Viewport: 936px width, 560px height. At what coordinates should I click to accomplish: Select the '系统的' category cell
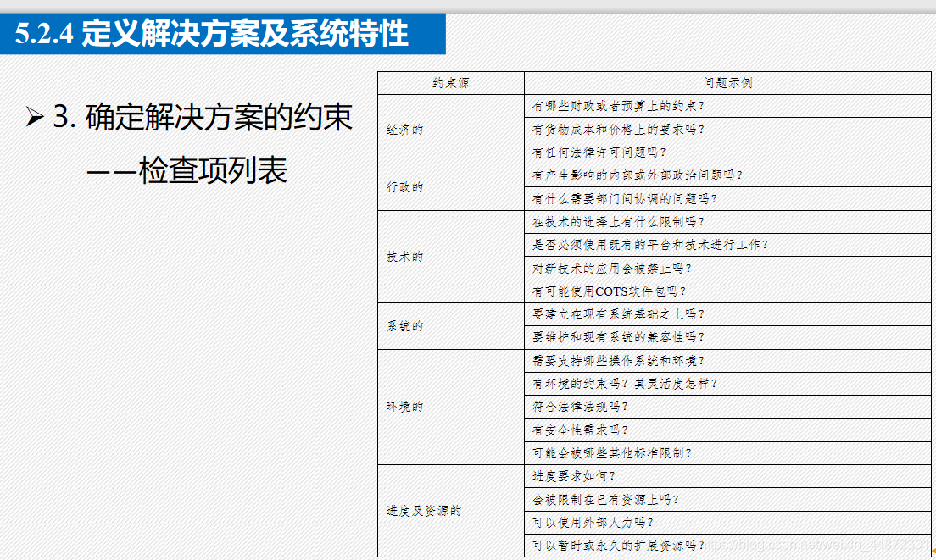pos(451,326)
